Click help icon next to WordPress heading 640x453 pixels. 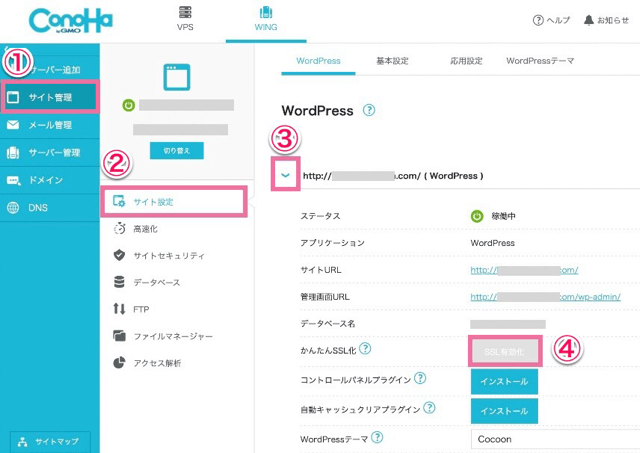369,110
